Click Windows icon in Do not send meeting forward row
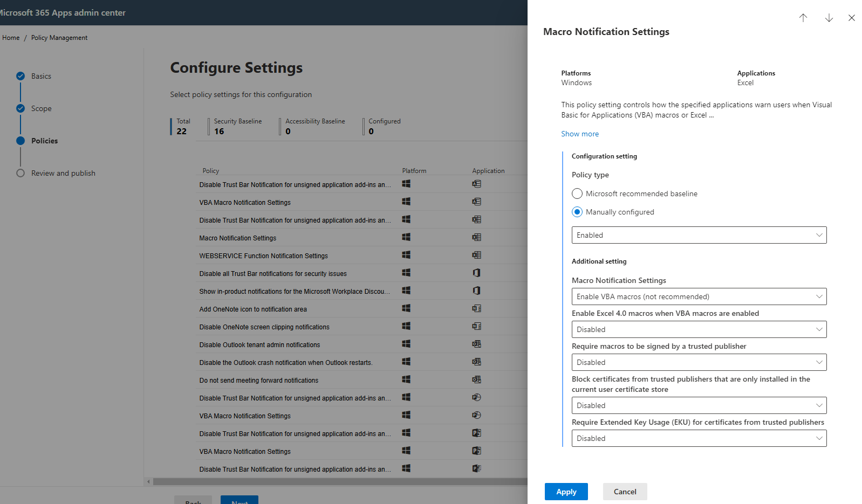The height and width of the screenshot is (504, 862). (406, 379)
